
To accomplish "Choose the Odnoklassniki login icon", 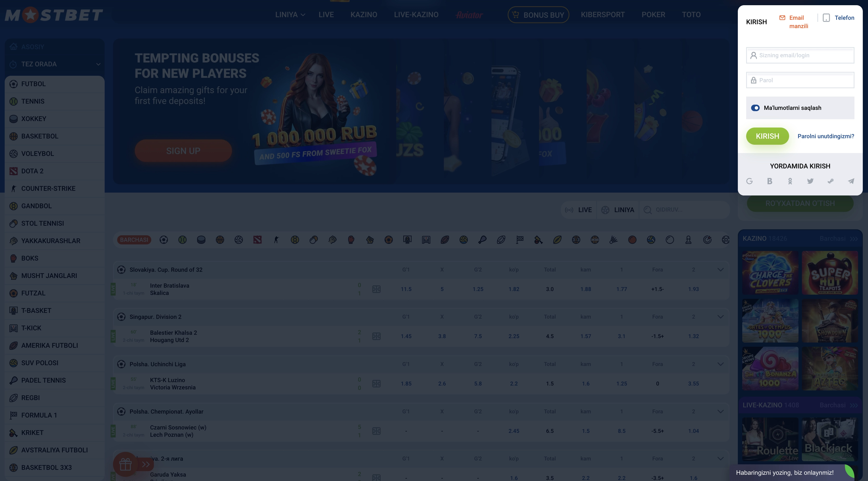I will [x=790, y=181].
